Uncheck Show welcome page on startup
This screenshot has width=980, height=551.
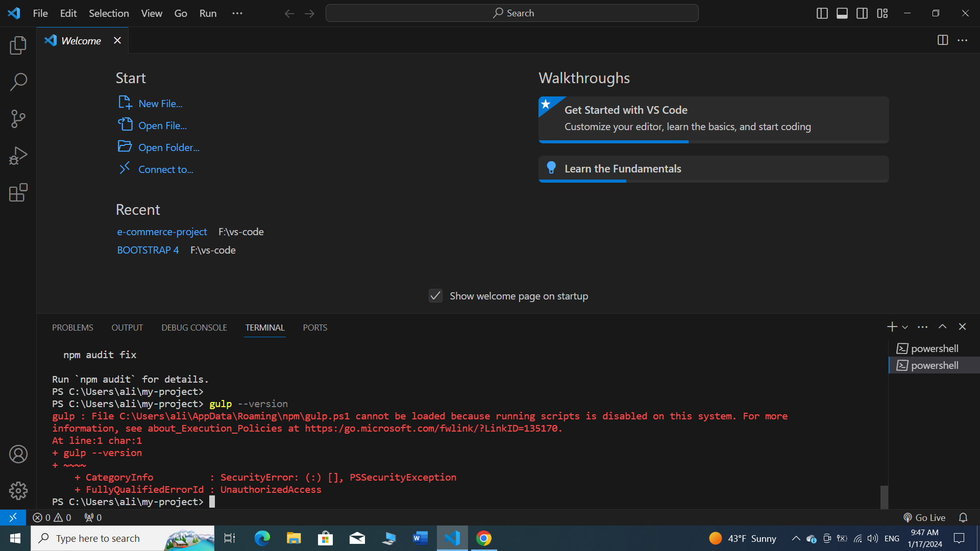pos(435,296)
